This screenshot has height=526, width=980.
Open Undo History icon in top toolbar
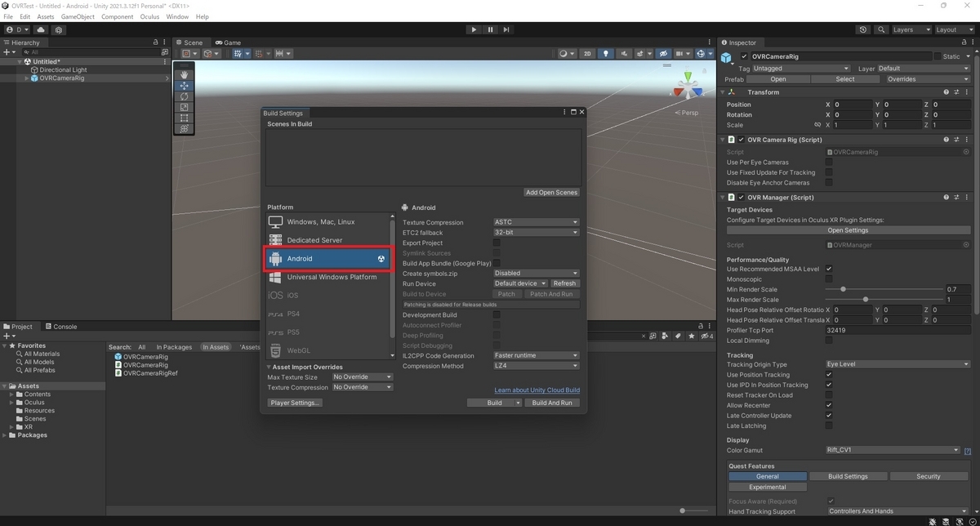[863, 29]
